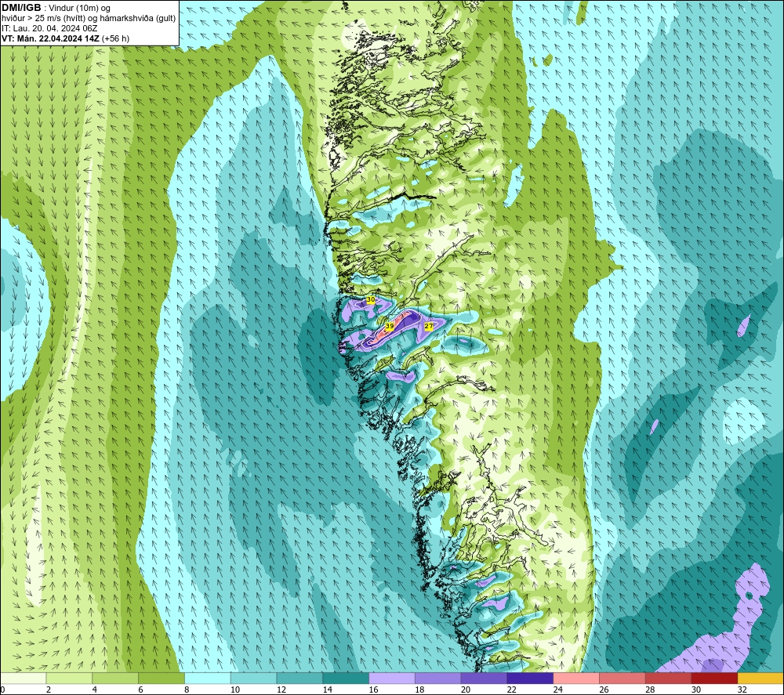Pick the legend swatch between 8 and 10
The image size is (784, 695).
click(208, 679)
